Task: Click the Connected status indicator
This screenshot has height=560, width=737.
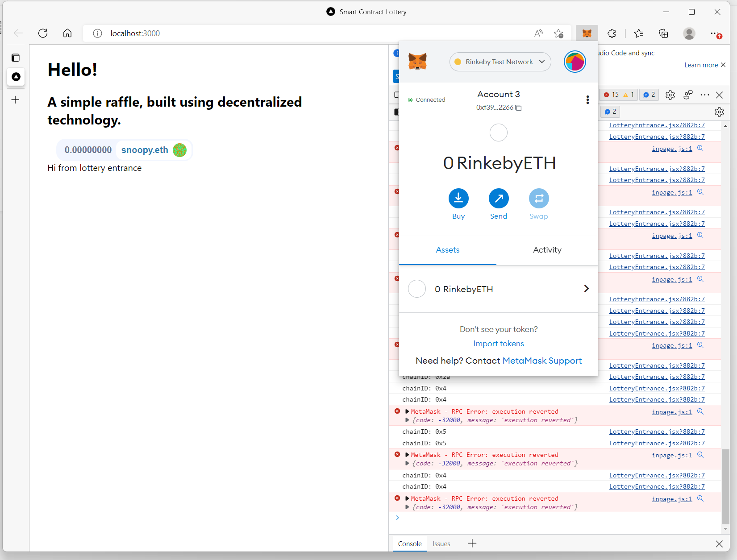Action: [427, 100]
